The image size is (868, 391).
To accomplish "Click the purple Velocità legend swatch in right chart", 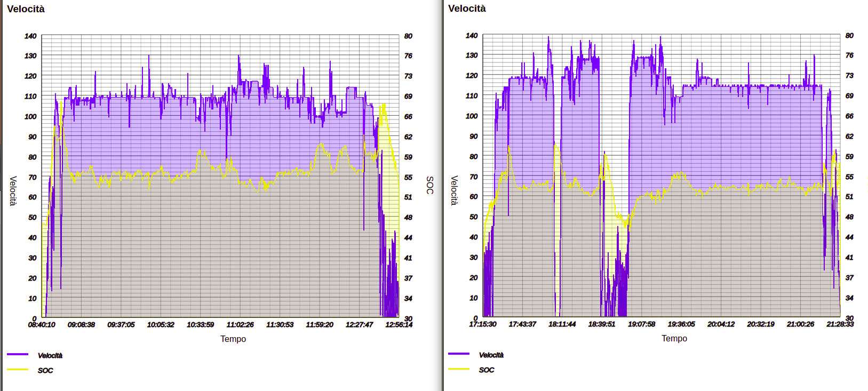I will 459,354.
